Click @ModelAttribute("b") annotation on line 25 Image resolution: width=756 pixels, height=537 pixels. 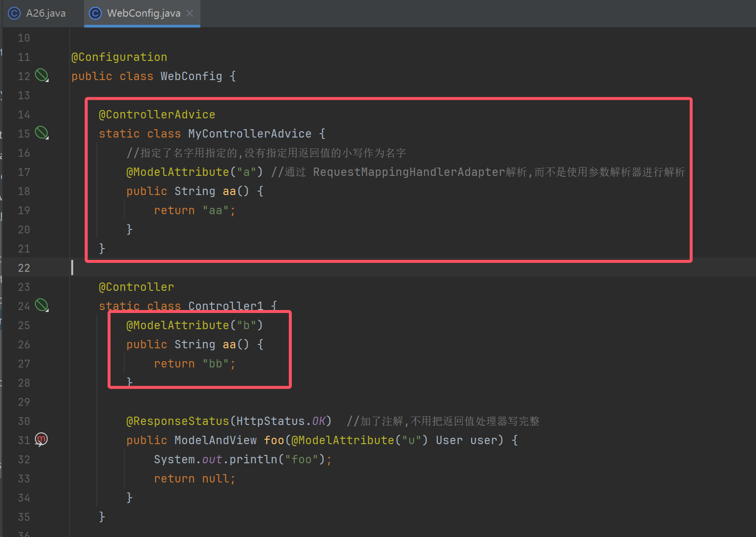(x=195, y=325)
